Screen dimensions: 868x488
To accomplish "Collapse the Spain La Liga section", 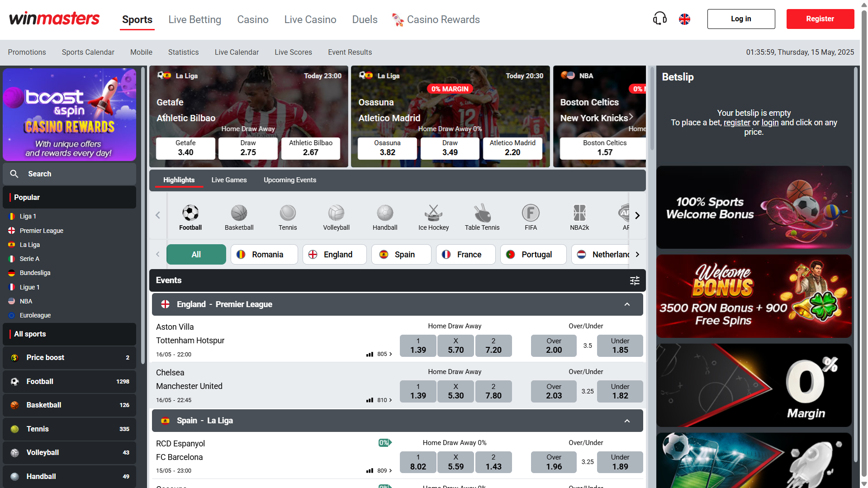I will click(x=627, y=421).
